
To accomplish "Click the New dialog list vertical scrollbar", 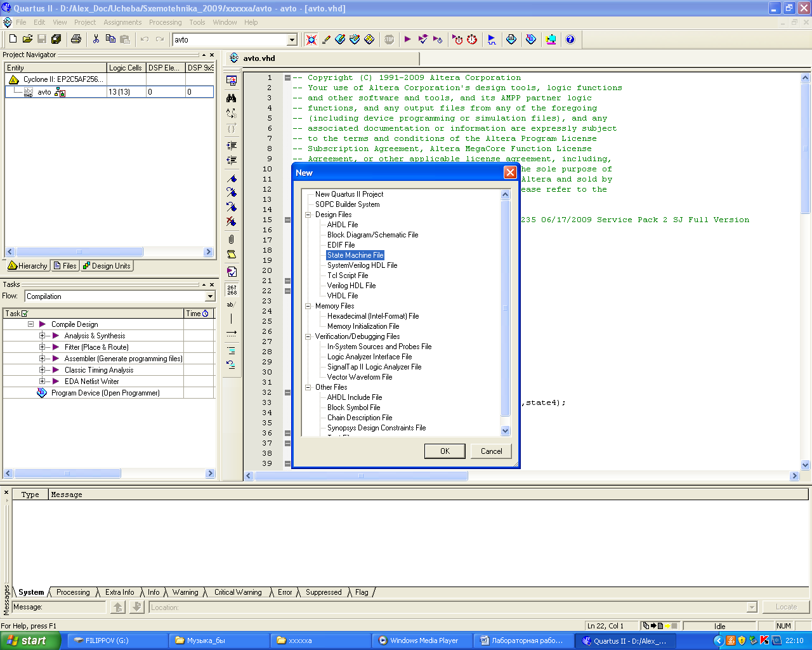I will point(506,307).
